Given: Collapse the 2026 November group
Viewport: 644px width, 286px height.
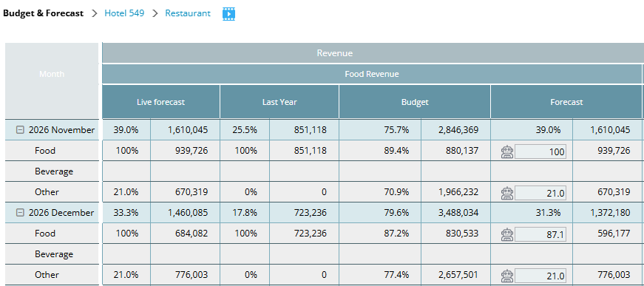Looking at the screenshot, I should click(20, 130).
